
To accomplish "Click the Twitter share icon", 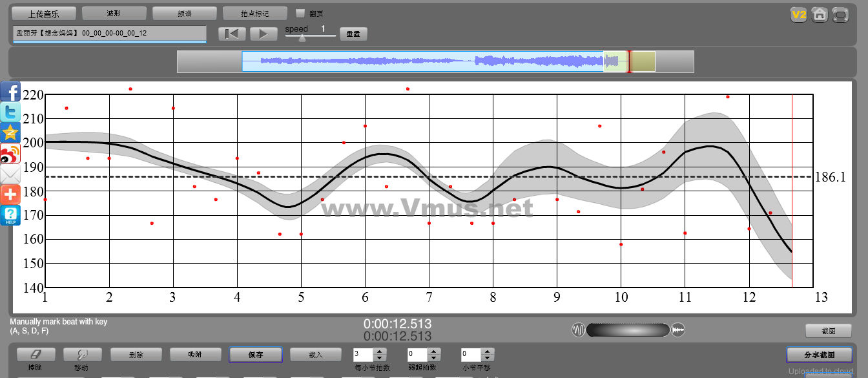I will pos(10,112).
